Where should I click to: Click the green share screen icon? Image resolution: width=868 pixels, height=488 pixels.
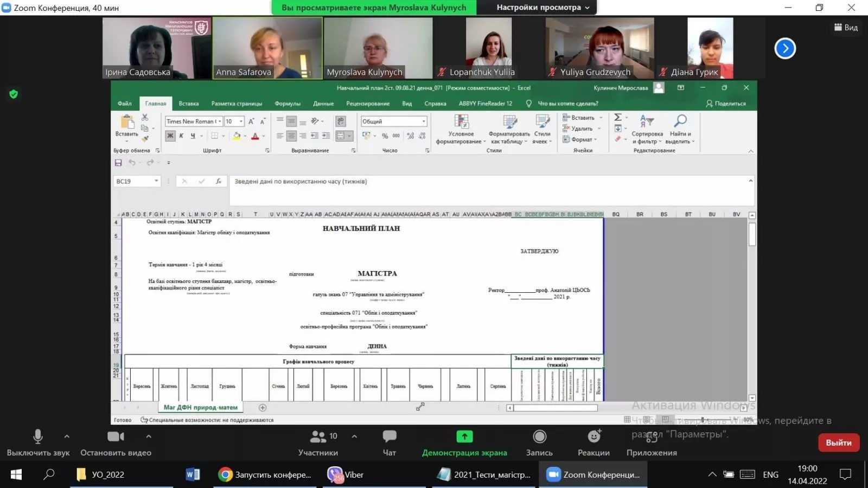(x=464, y=436)
